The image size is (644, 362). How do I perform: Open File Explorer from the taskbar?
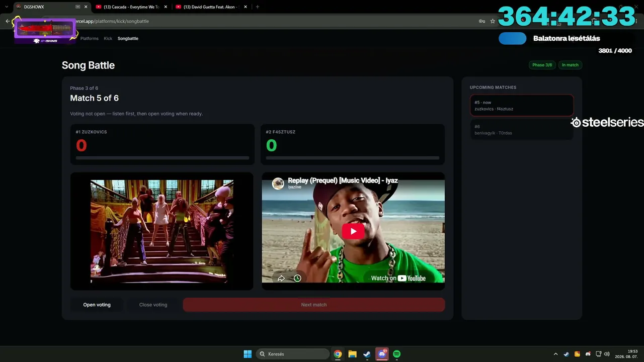pos(352,354)
